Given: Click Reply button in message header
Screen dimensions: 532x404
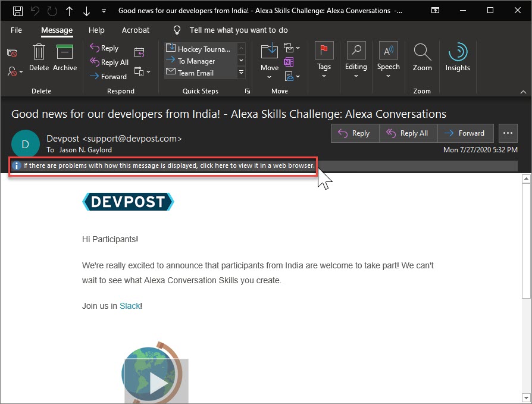Looking at the screenshot, I should [x=355, y=133].
